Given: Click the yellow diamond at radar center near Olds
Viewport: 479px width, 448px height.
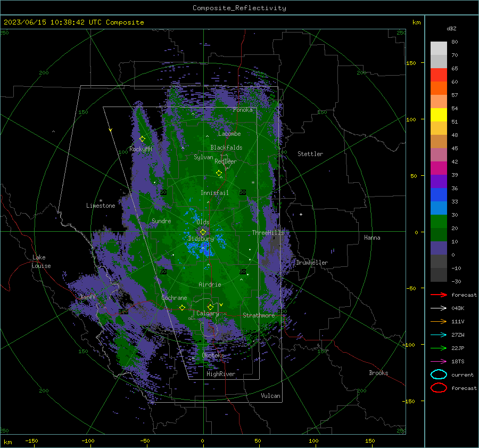Looking at the screenshot, I should [203, 232].
